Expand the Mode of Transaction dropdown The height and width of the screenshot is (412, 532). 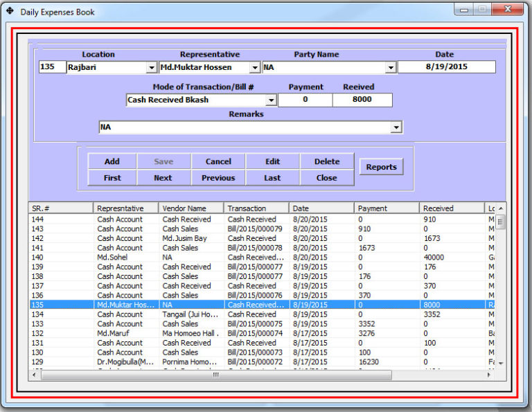(x=271, y=100)
